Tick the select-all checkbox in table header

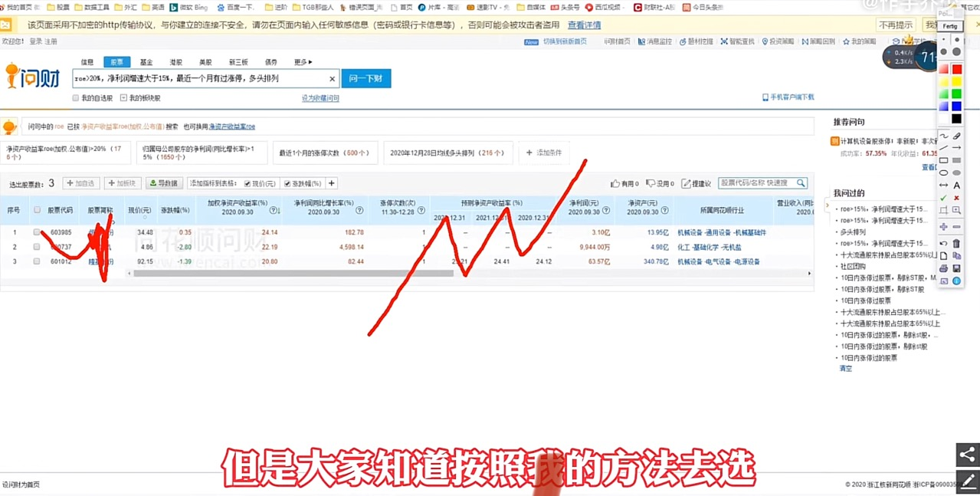37,209
